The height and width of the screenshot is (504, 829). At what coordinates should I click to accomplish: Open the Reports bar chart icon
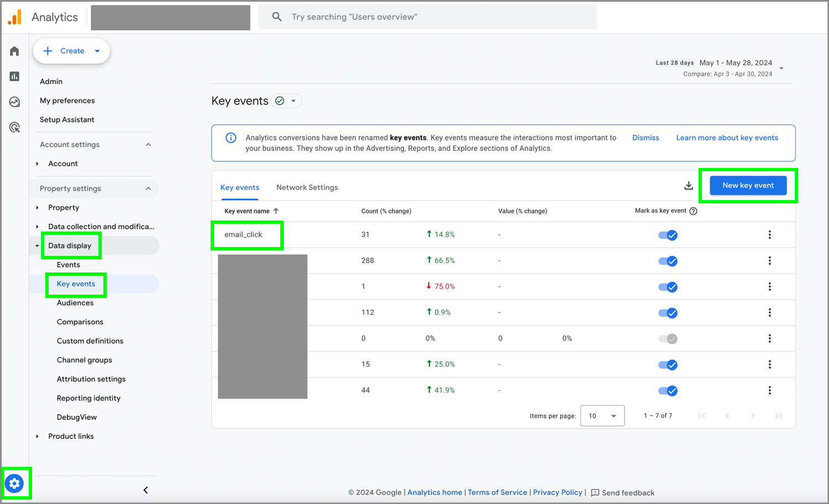pos(14,76)
